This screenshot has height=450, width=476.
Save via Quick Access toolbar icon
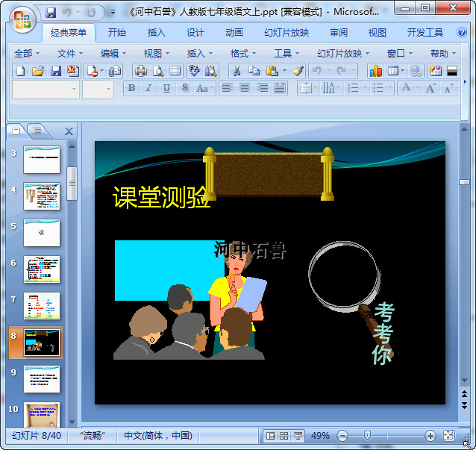pos(51,13)
